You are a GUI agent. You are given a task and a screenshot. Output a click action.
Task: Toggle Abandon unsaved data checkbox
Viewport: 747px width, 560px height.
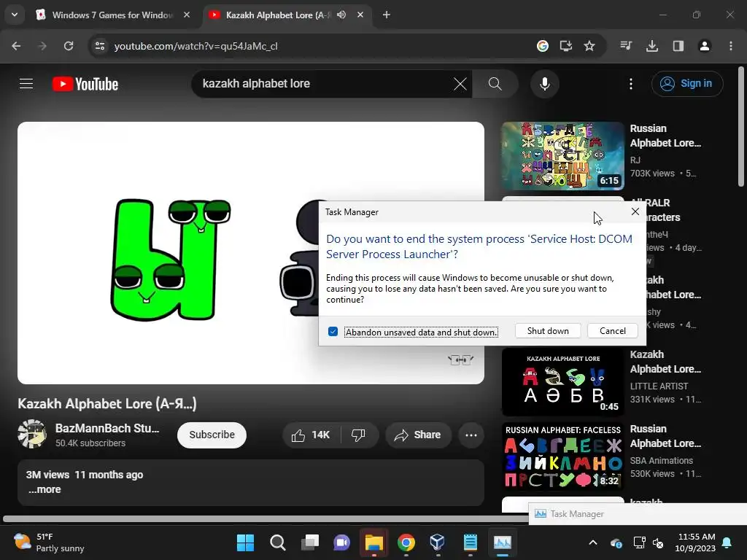coord(333,332)
